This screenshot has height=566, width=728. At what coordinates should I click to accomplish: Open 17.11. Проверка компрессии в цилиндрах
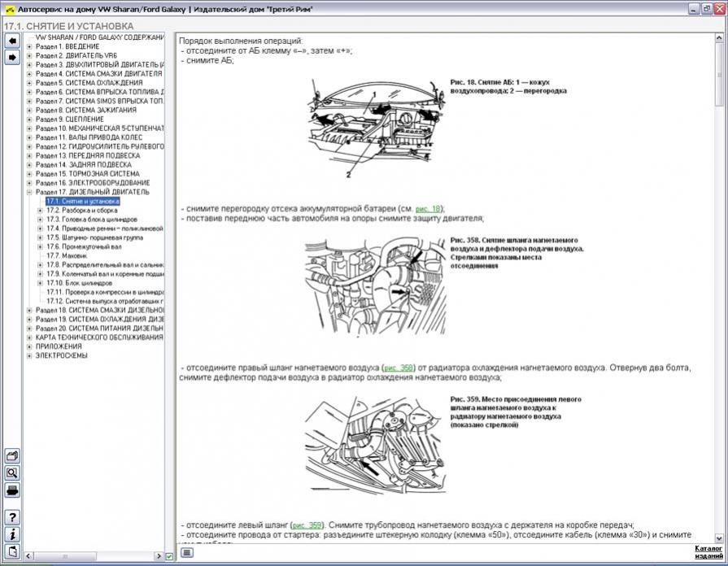click(105, 292)
